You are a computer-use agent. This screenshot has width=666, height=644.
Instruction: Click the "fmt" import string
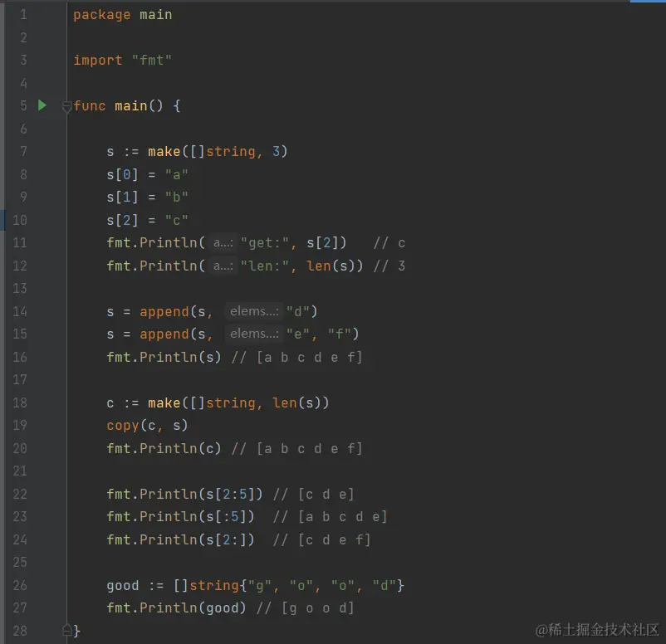pos(151,61)
